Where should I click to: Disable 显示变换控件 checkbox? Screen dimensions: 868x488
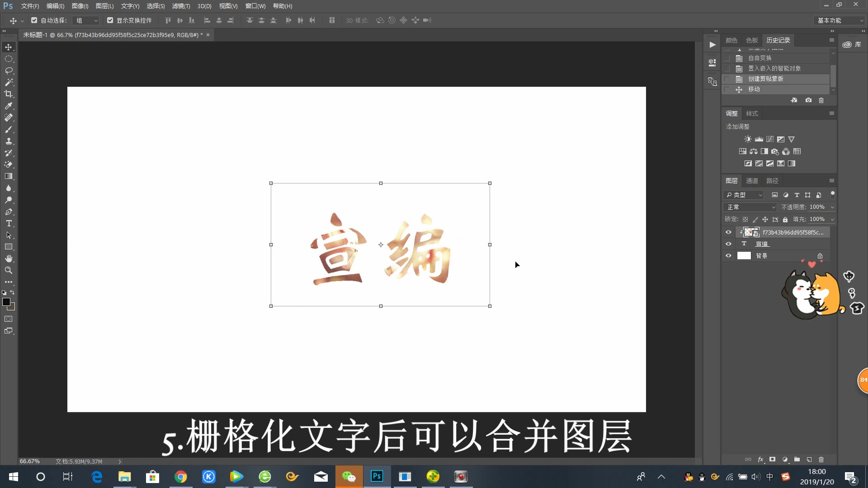[110, 20]
